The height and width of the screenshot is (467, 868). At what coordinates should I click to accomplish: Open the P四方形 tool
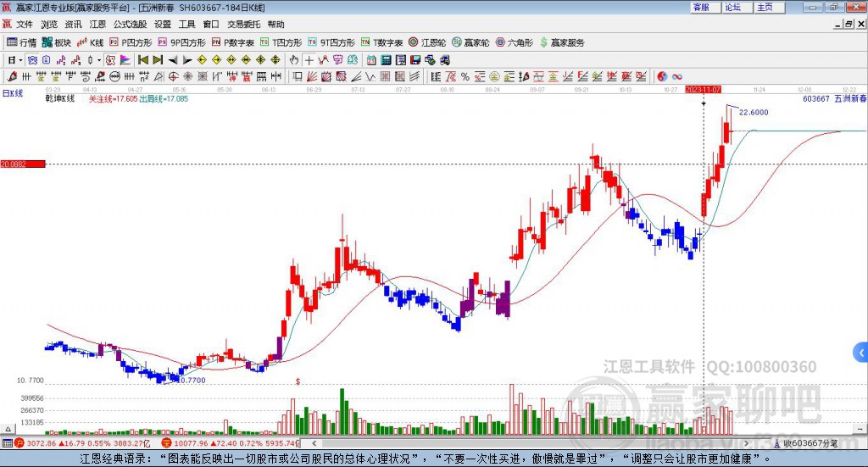[131, 42]
